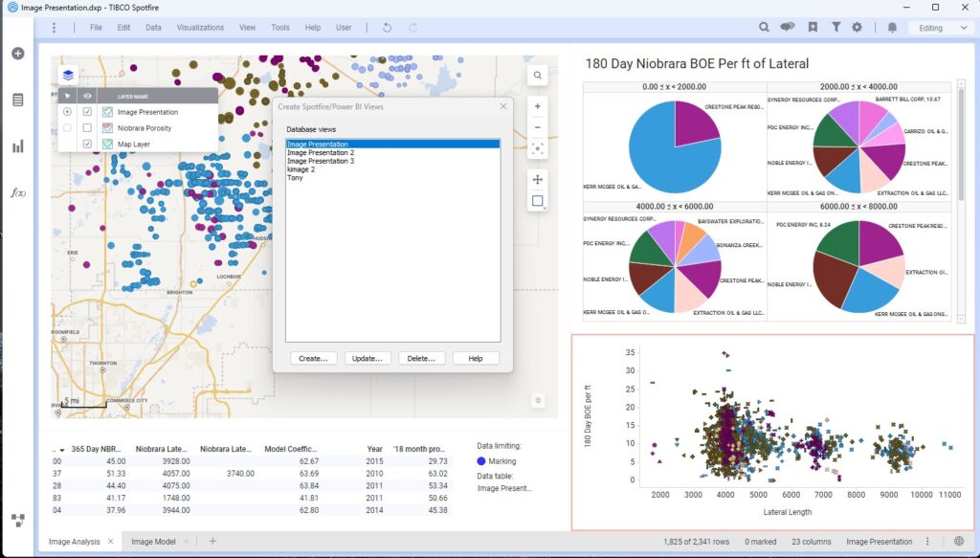This screenshot has width=980, height=558.
Task: Click the blue Marking color circle
Action: pos(481,461)
